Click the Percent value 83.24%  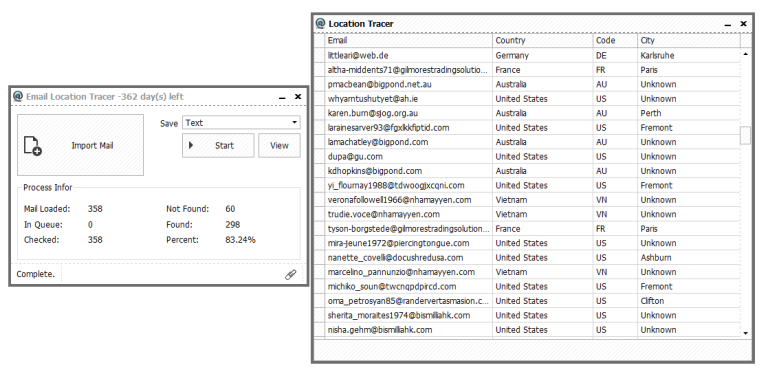(240, 240)
